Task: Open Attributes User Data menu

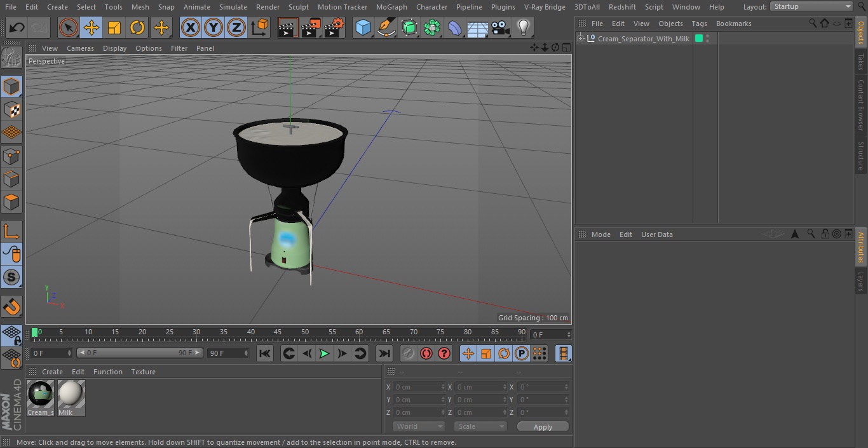Action: [656, 234]
